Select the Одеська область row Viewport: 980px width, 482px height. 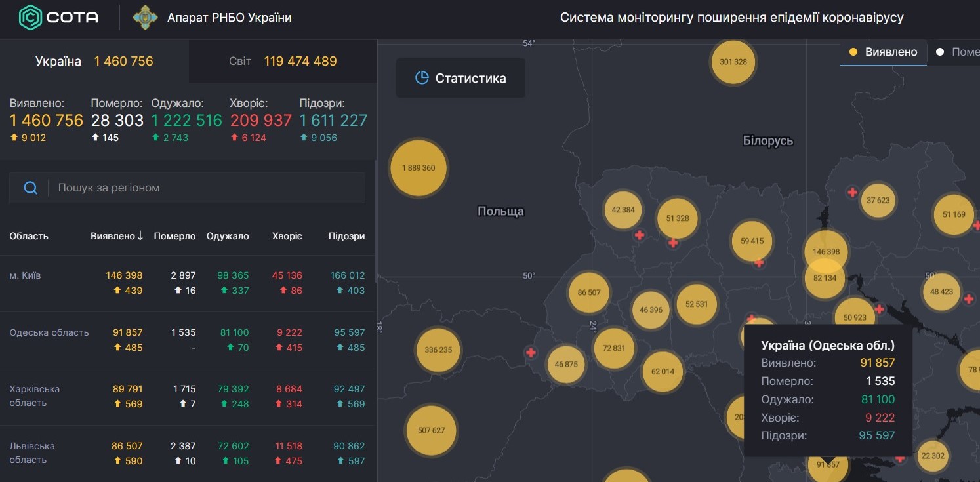click(x=188, y=340)
